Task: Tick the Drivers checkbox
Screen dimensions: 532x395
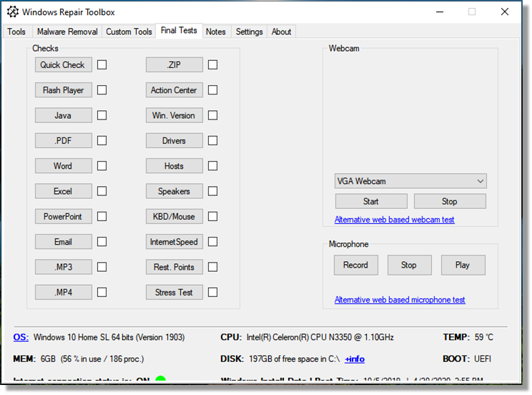Action: point(213,140)
